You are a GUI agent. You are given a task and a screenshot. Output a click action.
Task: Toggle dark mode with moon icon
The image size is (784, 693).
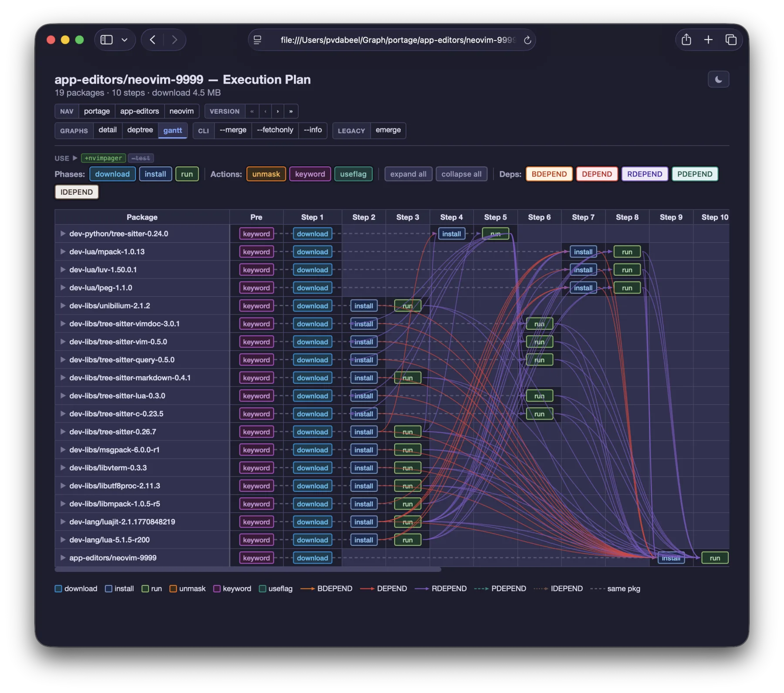pyautogui.click(x=718, y=79)
